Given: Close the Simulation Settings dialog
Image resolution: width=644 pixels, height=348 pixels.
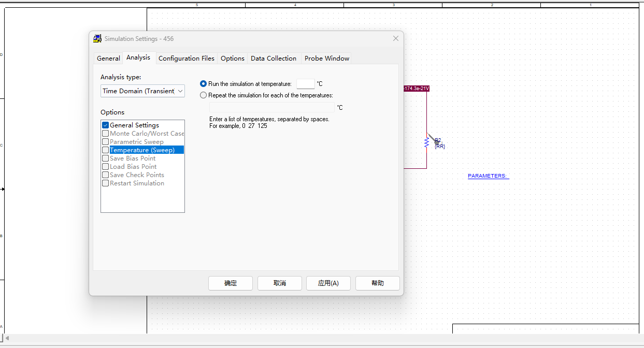Looking at the screenshot, I should click(x=396, y=38).
